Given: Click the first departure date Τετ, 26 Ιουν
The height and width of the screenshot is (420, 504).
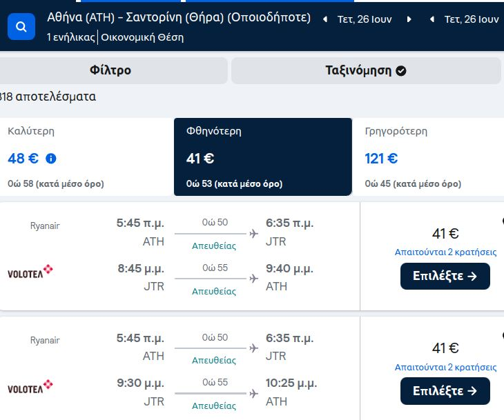Looking at the screenshot, I should pos(365,19).
